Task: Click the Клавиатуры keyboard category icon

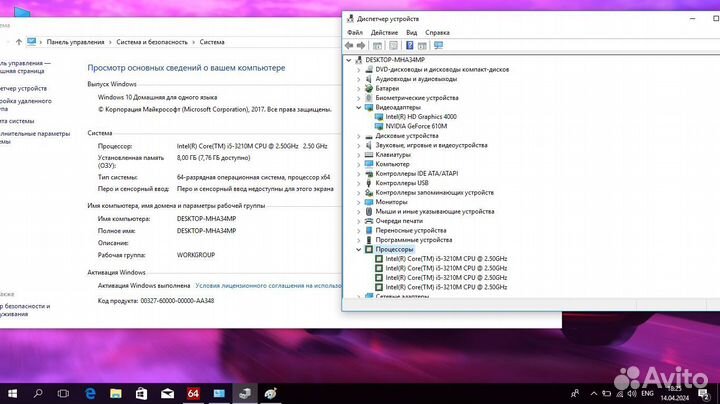Action: click(x=369, y=155)
